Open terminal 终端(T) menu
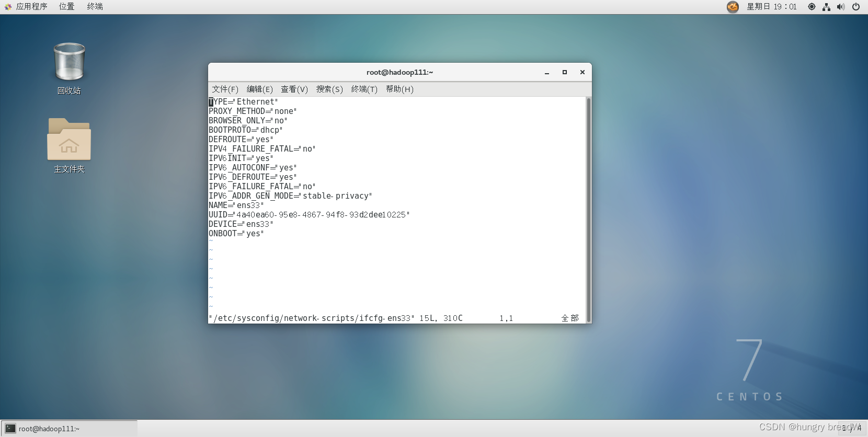This screenshot has height=437, width=868. tap(364, 89)
